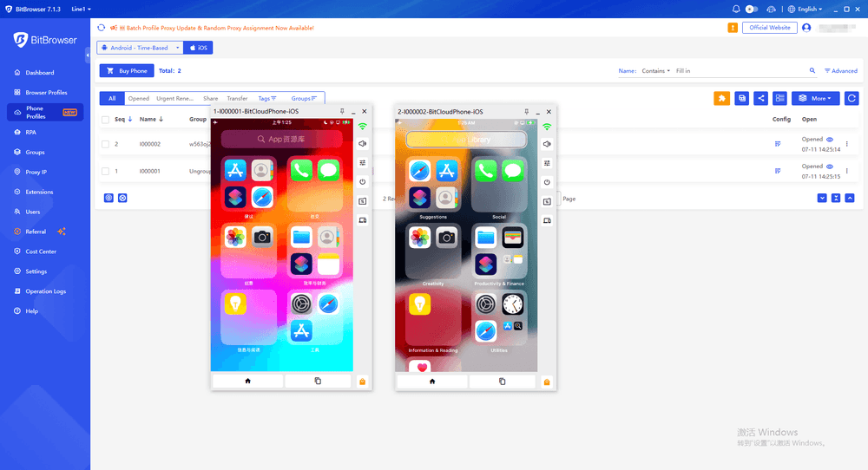Click the Users icon in sidebar
Screen dimensions: 868x470
pyautogui.click(x=17, y=212)
